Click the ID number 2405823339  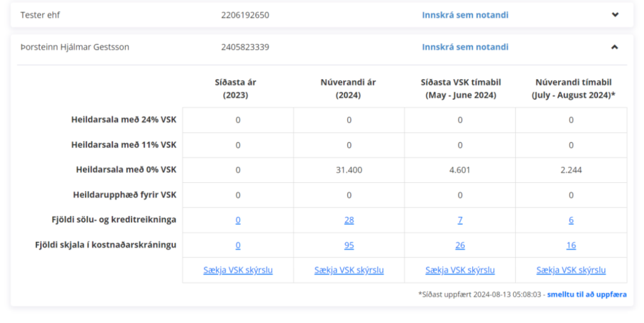(x=245, y=47)
